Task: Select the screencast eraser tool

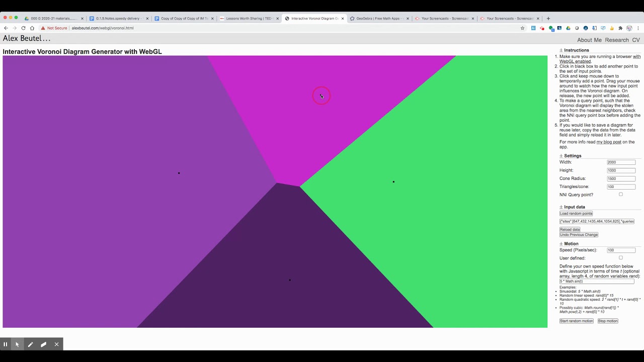Action: coord(43,344)
